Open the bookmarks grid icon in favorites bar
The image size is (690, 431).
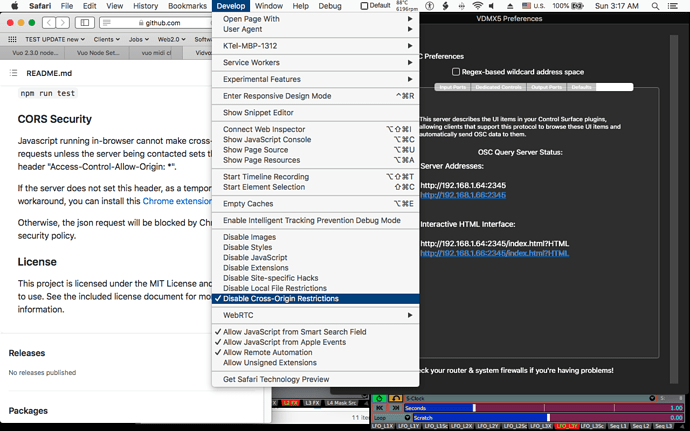click(x=12, y=39)
